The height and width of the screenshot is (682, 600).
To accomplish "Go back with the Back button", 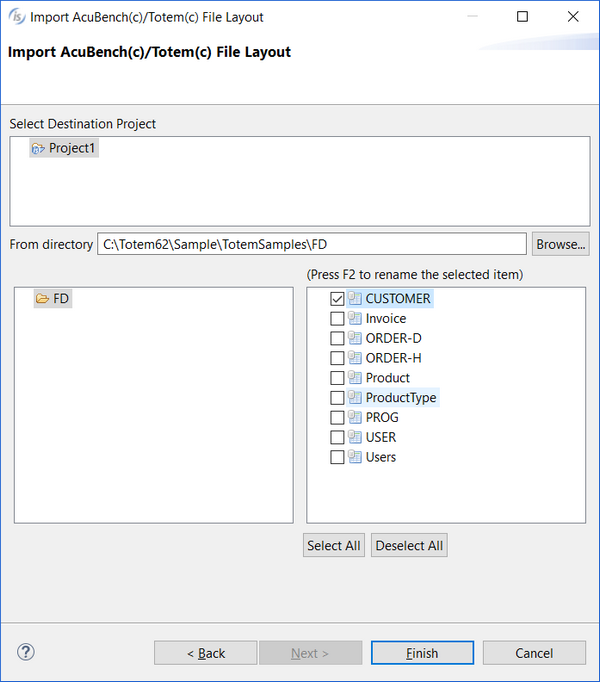I will pos(205,653).
